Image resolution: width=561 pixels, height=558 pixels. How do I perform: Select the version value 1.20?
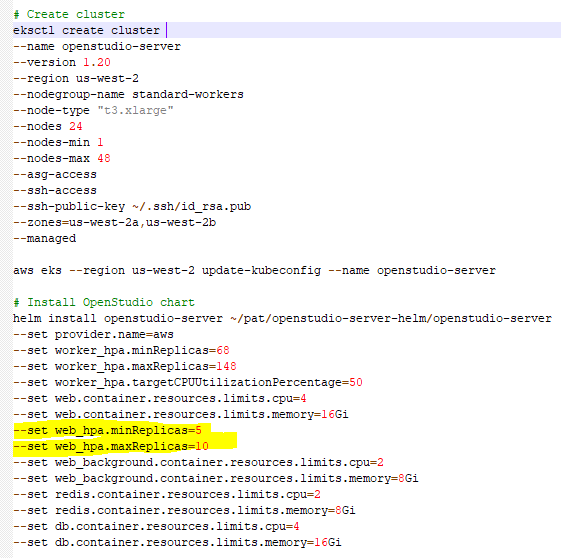(x=97, y=62)
